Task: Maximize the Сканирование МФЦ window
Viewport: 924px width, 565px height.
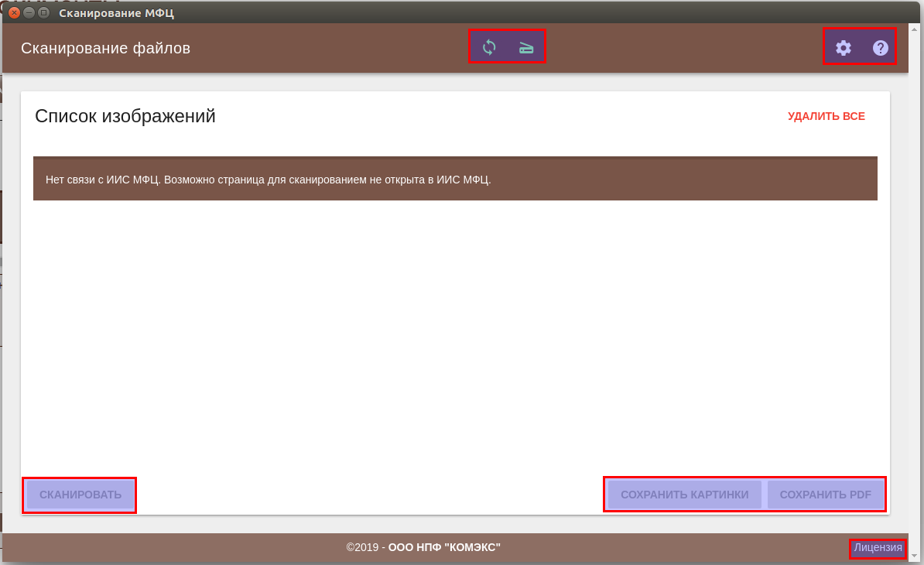Action: coord(43,12)
